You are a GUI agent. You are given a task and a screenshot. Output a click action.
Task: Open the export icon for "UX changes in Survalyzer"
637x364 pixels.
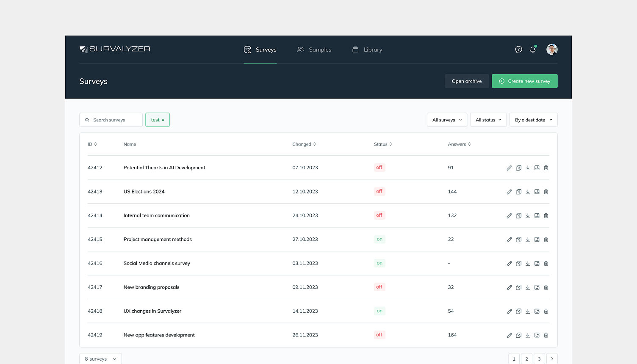pos(537,311)
